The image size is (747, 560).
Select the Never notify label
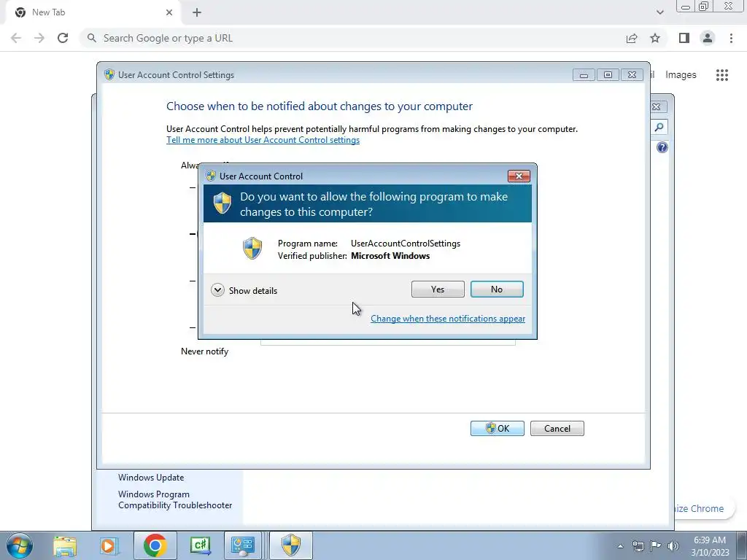point(204,351)
